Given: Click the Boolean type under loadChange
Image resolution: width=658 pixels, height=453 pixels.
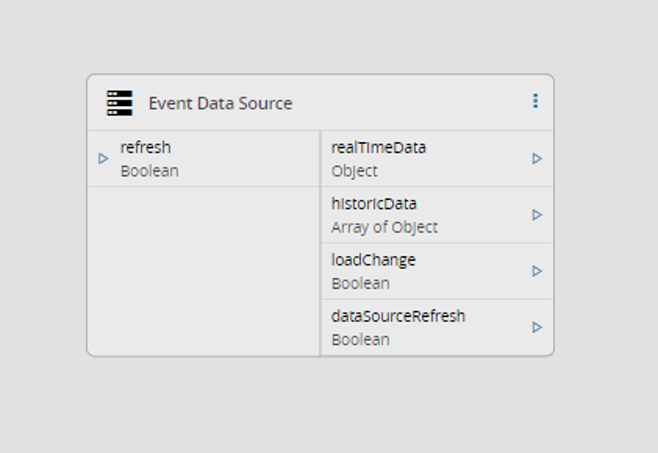Looking at the screenshot, I should [x=360, y=283].
